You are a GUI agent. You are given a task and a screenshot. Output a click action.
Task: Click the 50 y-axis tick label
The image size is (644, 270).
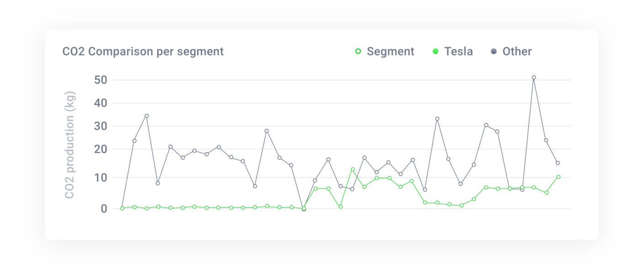(x=100, y=80)
